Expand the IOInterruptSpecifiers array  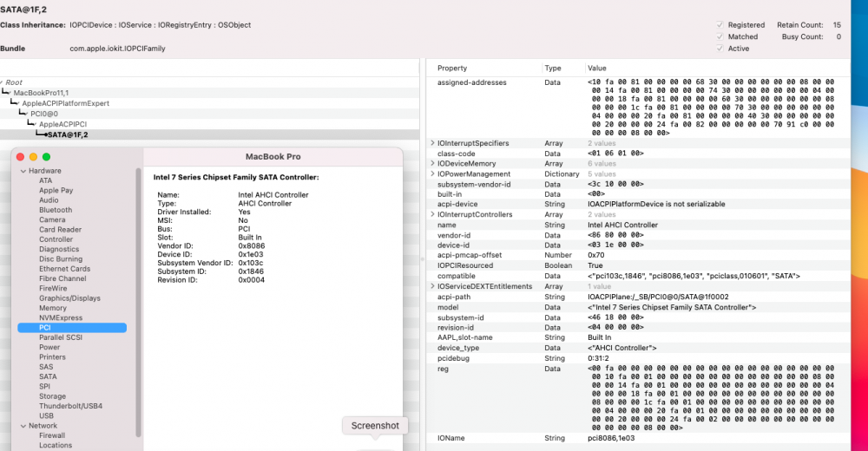(x=432, y=143)
